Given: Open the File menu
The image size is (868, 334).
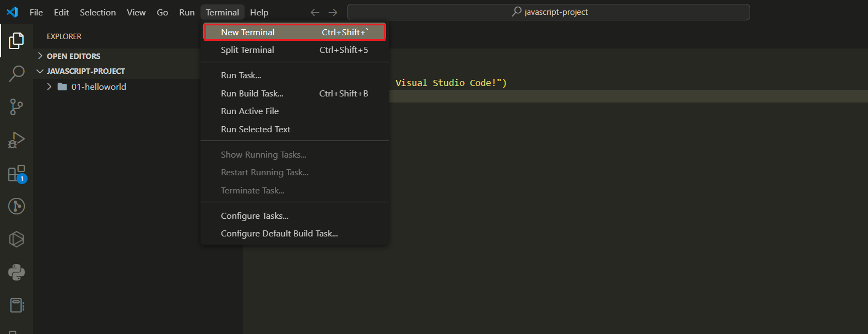Looking at the screenshot, I should [x=36, y=12].
